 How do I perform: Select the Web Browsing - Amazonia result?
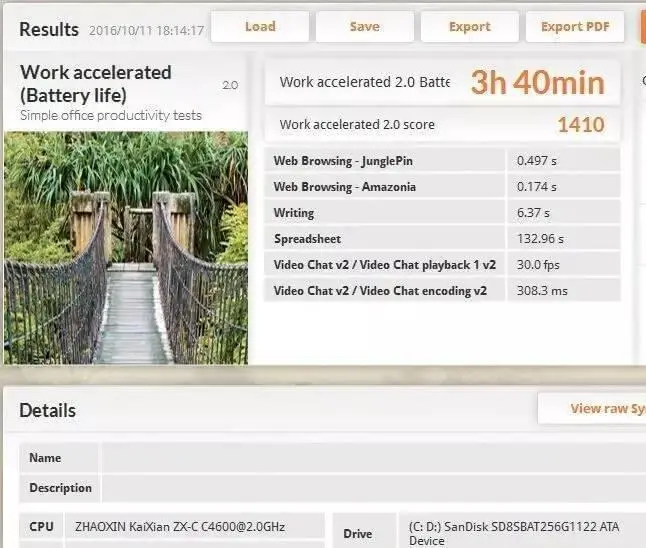pyautogui.click(x=442, y=186)
